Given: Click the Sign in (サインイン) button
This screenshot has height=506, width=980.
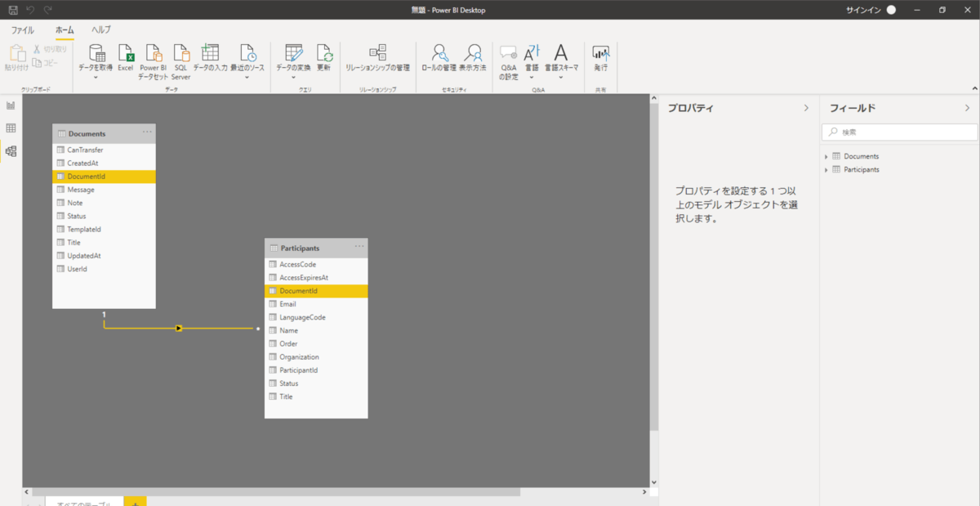Looking at the screenshot, I should 871,10.
